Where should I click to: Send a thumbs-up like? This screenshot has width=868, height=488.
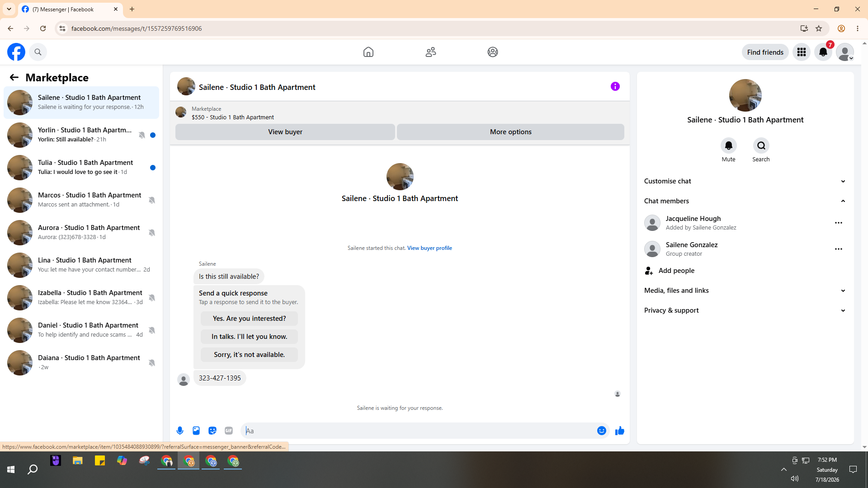[x=620, y=431]
